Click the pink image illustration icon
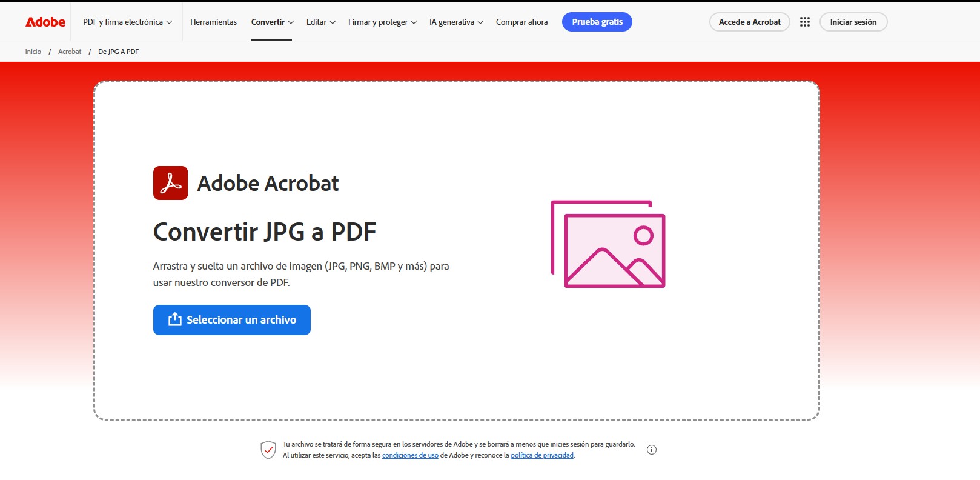 point(608,244)
